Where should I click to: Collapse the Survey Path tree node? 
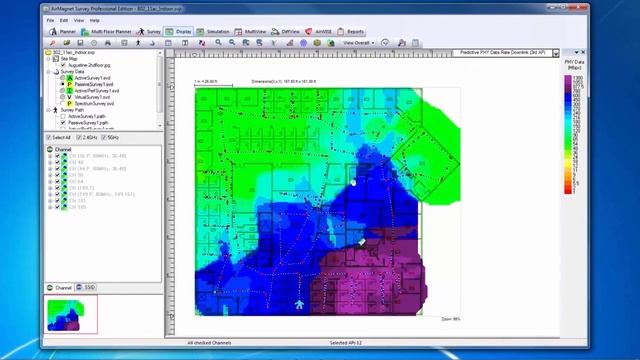point(49,110)
